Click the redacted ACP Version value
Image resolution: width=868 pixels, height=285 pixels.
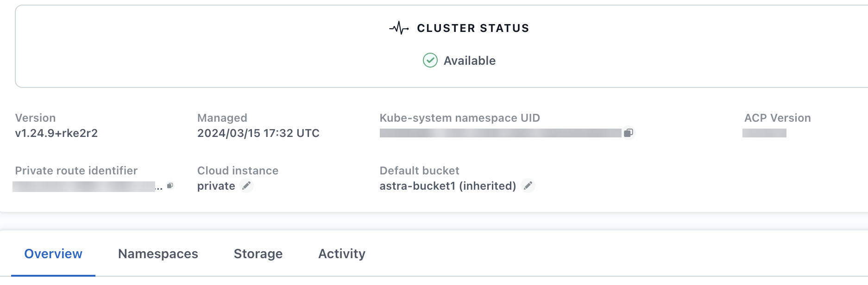tap(764, 133)
